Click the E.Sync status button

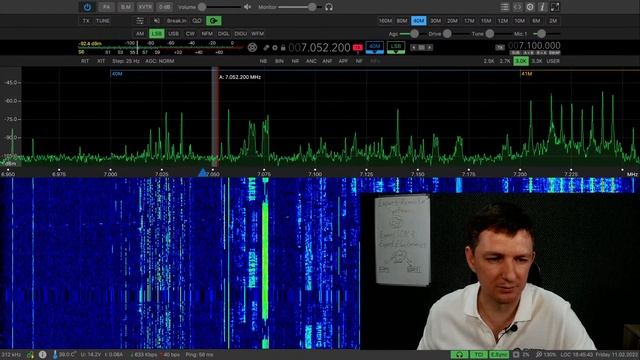click(499, 355)
